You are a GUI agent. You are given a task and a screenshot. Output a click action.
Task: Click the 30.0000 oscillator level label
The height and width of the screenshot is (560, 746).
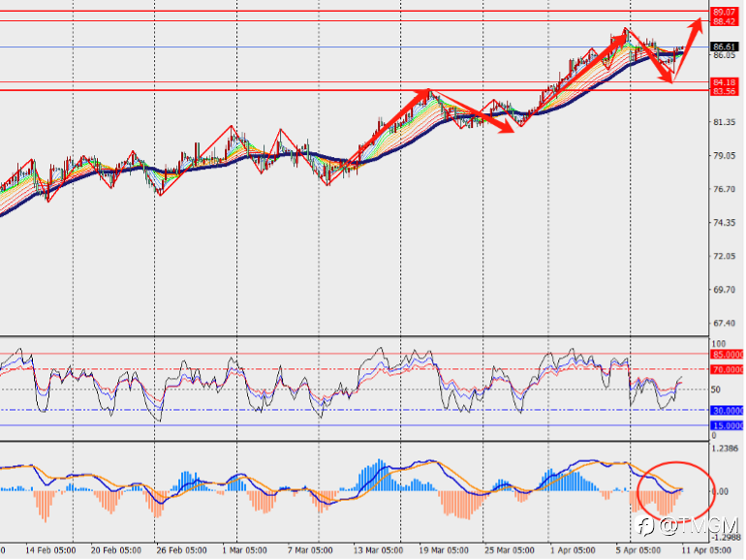(x=728, y=411)
